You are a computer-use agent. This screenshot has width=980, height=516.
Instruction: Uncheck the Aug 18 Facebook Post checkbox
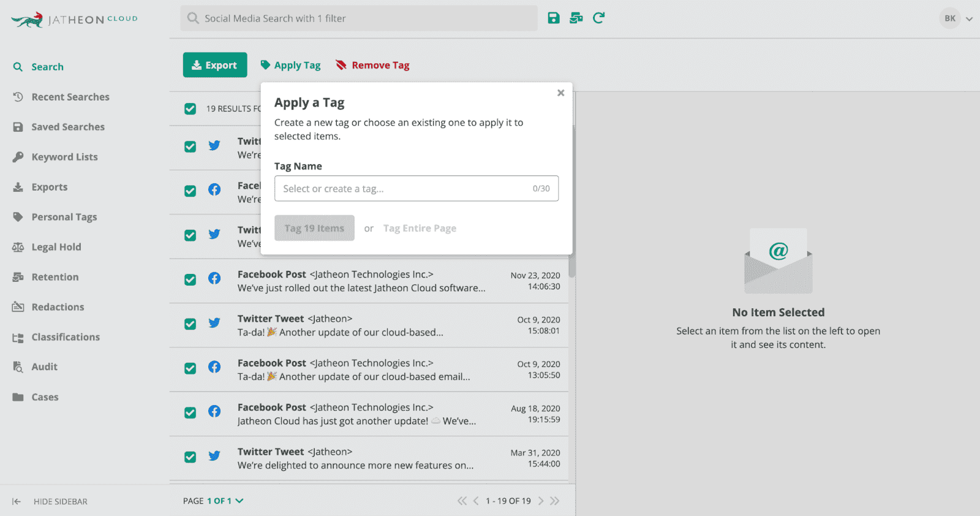coord(190,412)
